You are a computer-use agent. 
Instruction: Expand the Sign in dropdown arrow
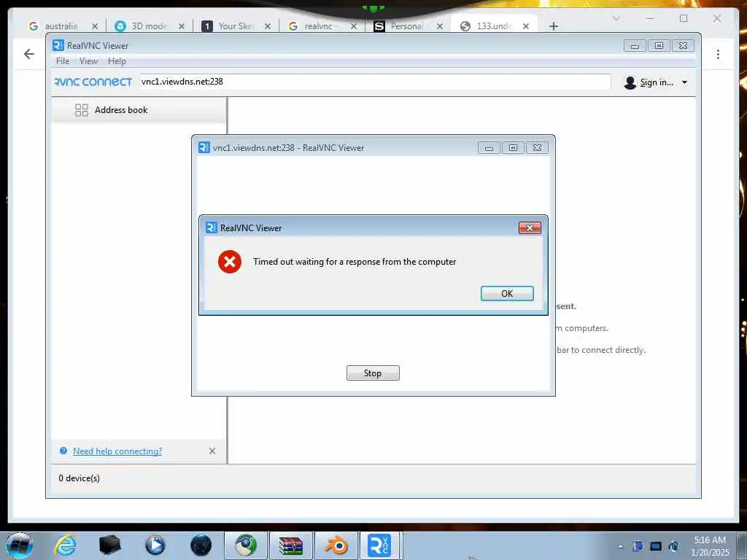pyautogui.click(x=684, y=82)
